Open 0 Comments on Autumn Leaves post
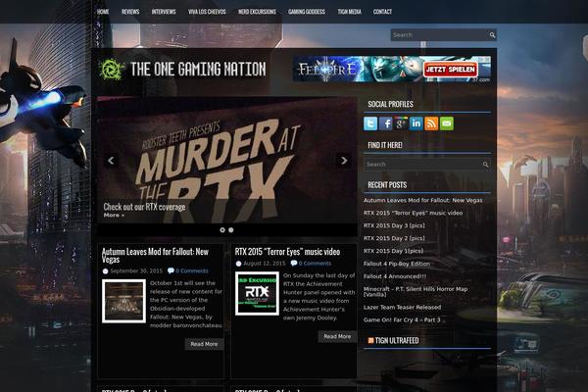The width and height of the screenshot is (588, 392). (x=192, y=270)
